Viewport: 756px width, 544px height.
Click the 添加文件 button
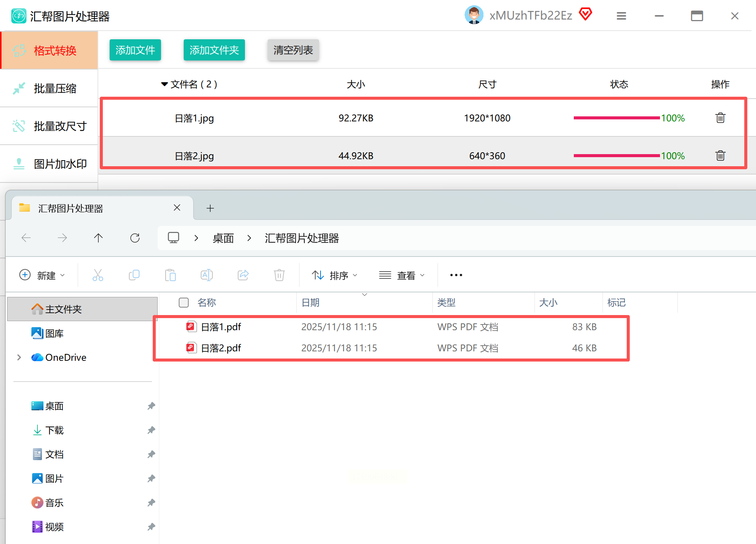[x=135, y=50]
